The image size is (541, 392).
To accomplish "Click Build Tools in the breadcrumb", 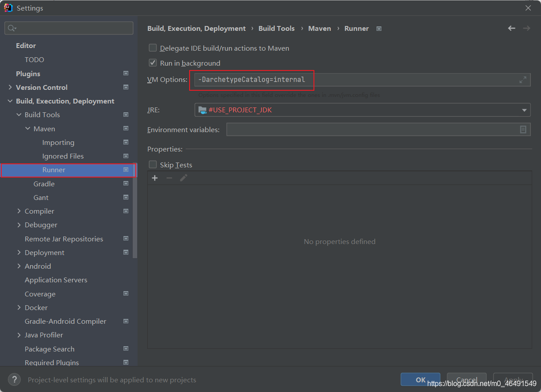I will click(x=276, y=28).
